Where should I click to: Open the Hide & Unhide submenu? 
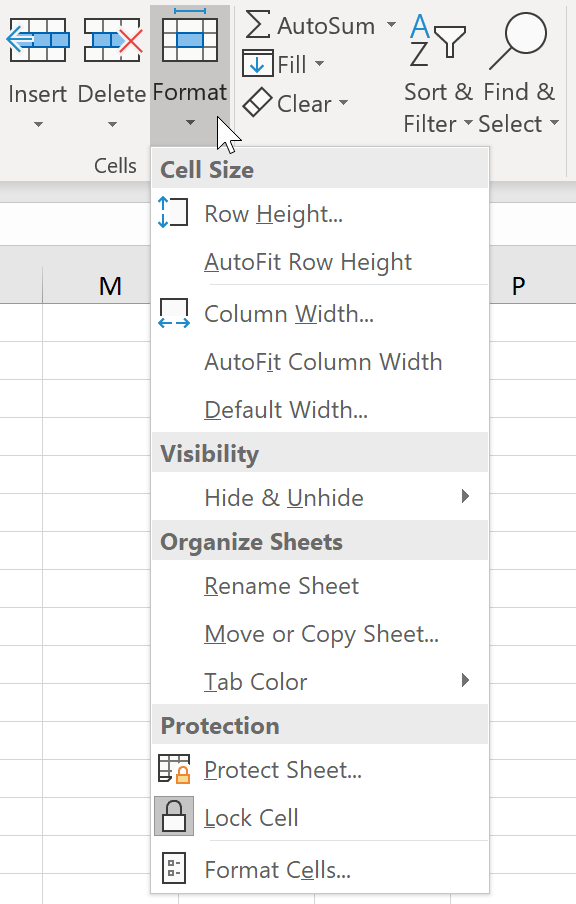pos(320,497)
